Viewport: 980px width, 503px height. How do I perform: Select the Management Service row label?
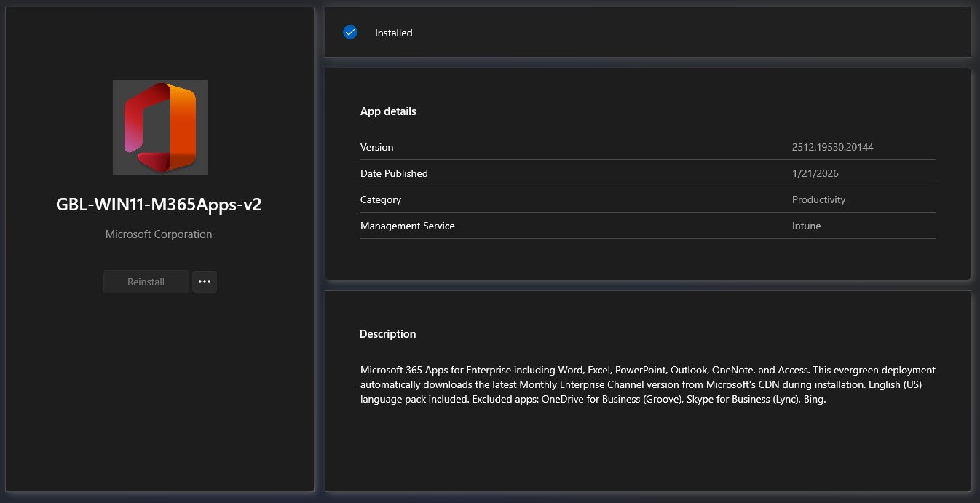[407, 226]
